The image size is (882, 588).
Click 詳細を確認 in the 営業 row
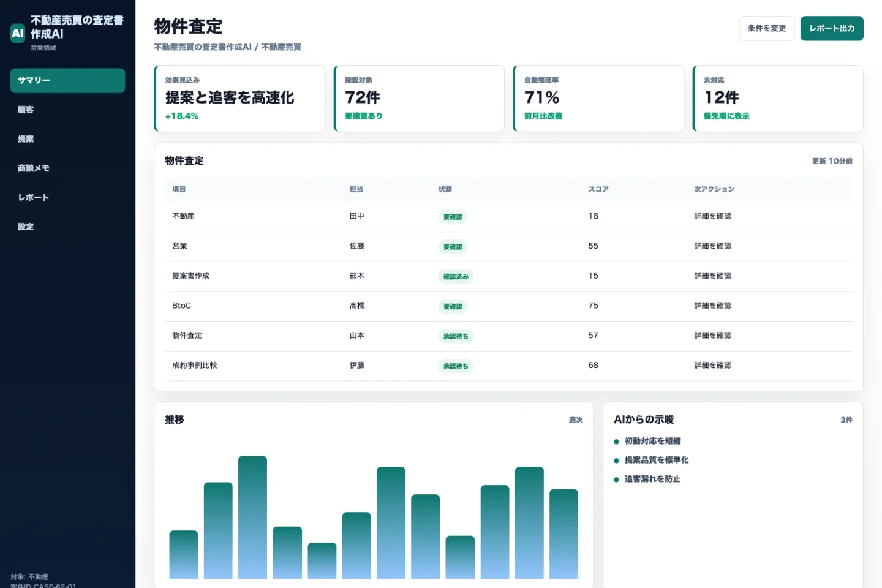(x=713, y=246)
